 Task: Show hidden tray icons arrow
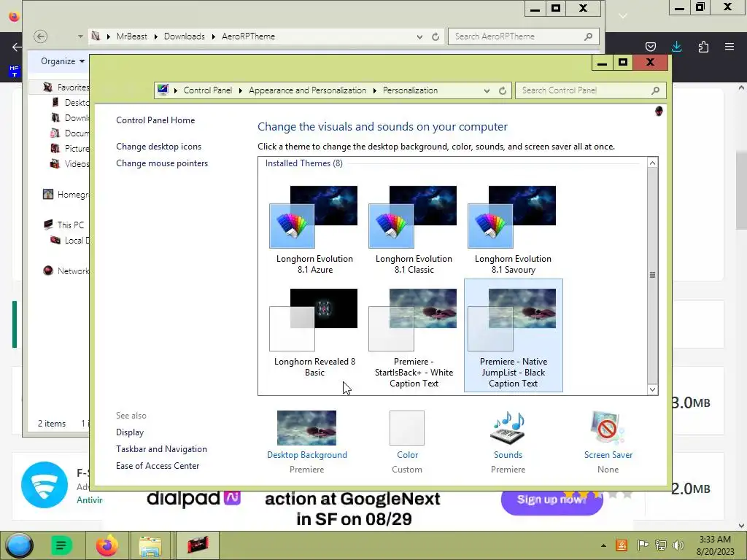click(603, 545)
